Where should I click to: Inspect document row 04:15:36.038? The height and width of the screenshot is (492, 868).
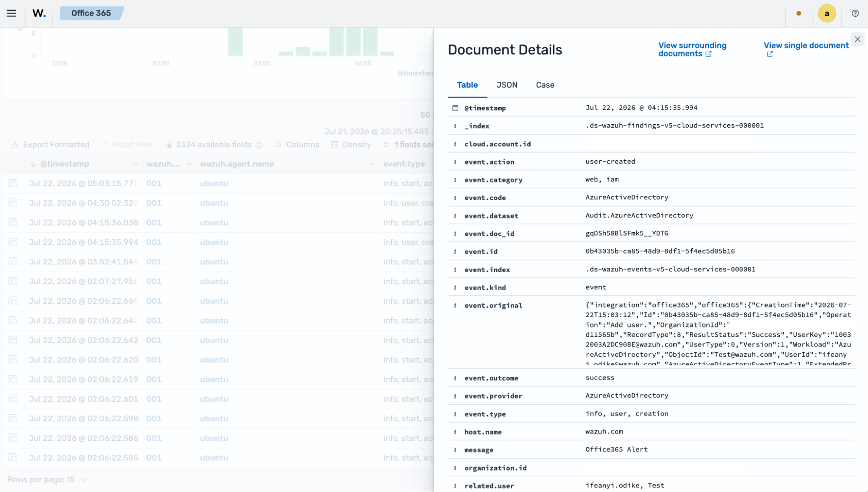point(13,223)
